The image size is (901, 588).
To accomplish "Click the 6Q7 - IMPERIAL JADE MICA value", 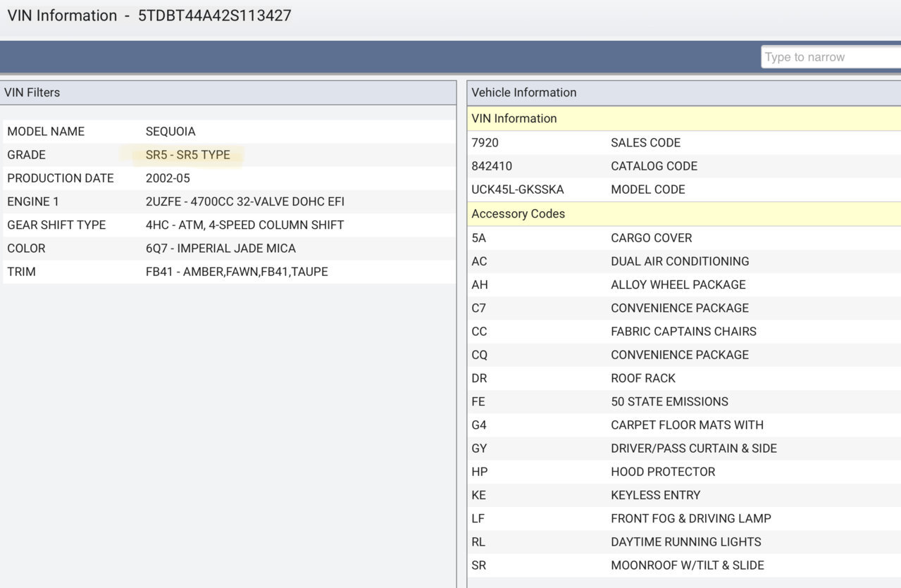I will point(220,248).
